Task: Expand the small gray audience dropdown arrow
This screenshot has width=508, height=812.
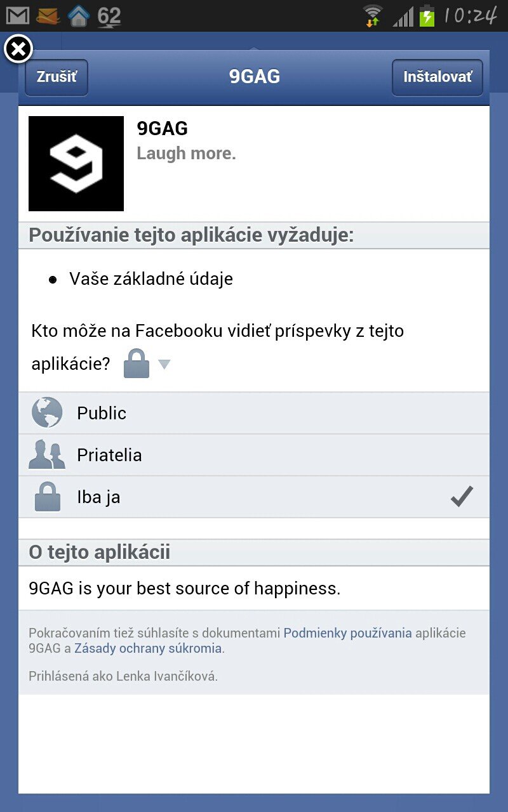Action: click(164, 364)
